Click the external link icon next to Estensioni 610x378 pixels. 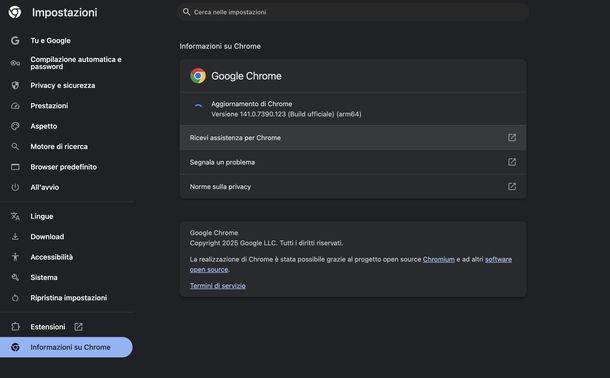tap(78, 327)
